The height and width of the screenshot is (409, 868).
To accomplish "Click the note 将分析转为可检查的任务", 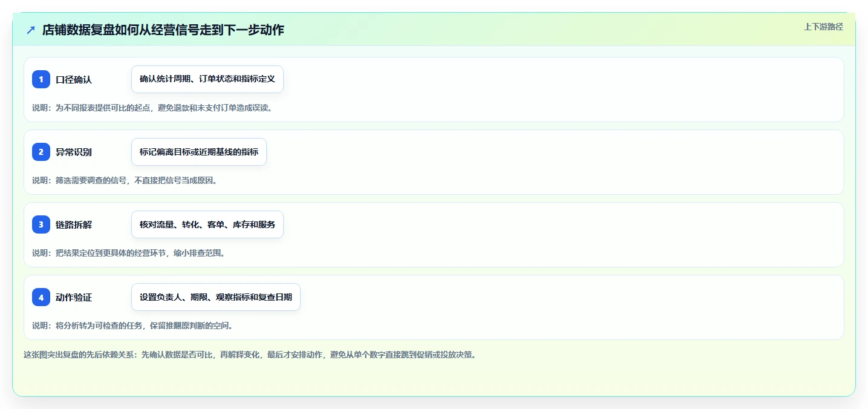I will 132,326.
